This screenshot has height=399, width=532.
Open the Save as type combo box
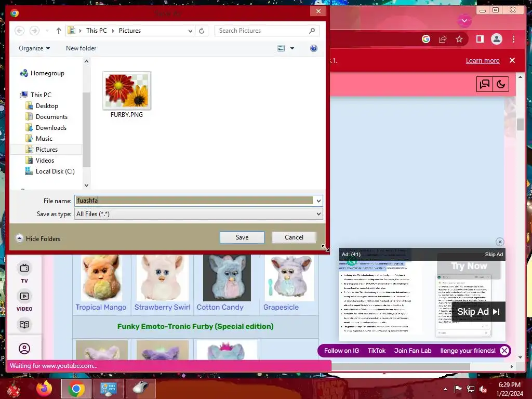(198, 214)
